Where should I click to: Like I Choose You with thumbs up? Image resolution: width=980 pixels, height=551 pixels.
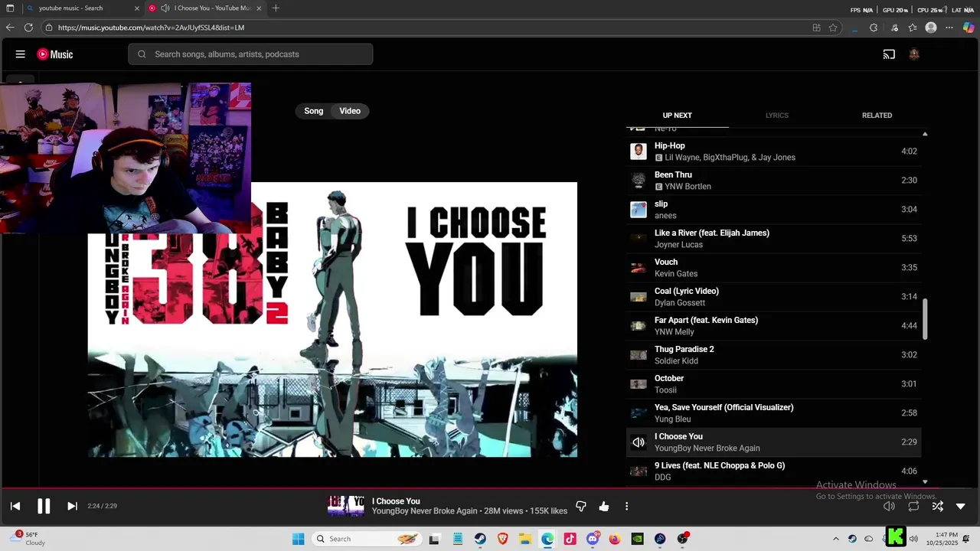click(604, 506)
